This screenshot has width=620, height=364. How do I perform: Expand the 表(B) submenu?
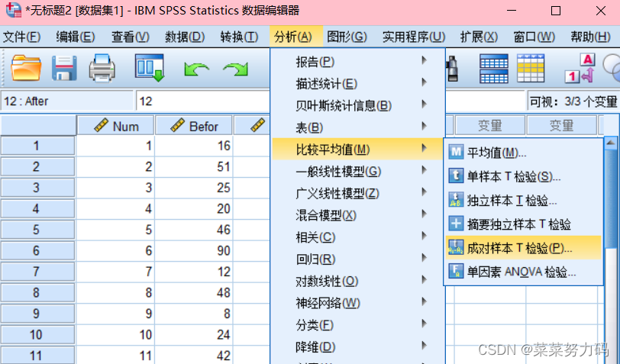tap(358, 127)
